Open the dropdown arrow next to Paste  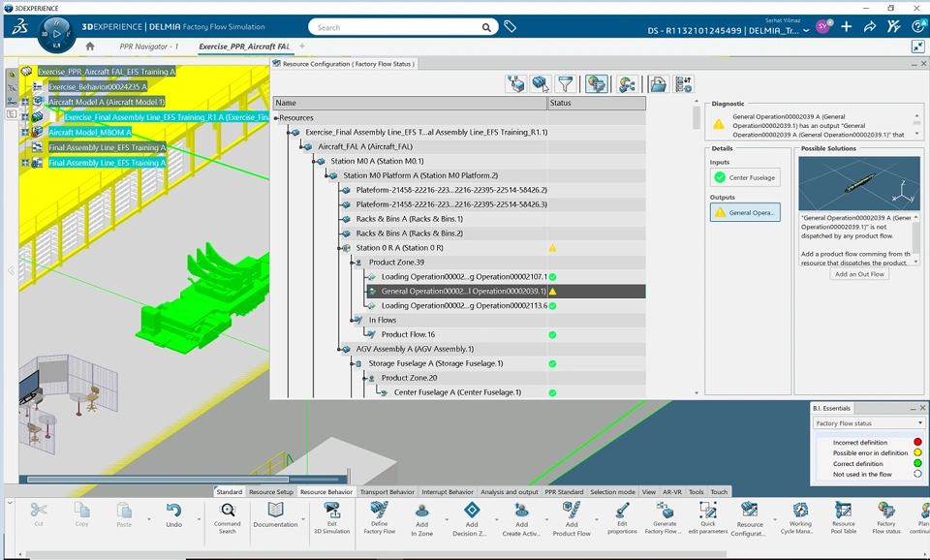pyautogui.click(x=148, y=519)
